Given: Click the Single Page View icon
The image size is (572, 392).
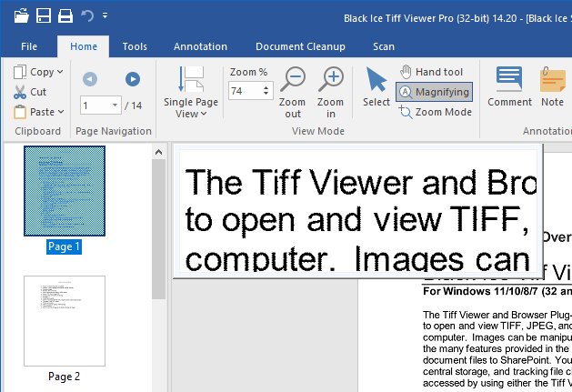Looking at the screenshot, I should [x=191, y=79].
